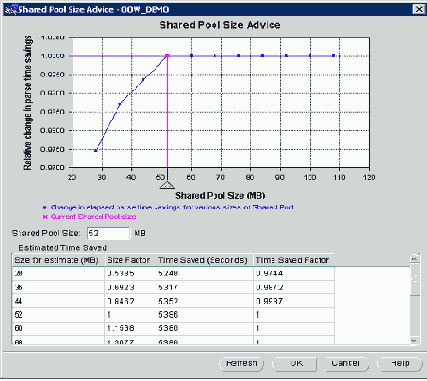Click the Time Saved (Seconds) column header

(x=204, y=260)
